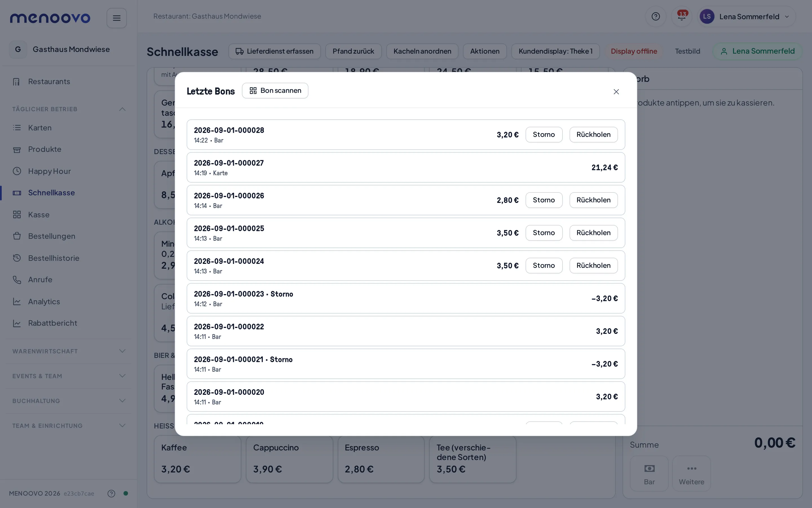Viewport: 812px width, 508px height.
Task: Rückholen receipt 2026-09-01-000028
Action: pyautogui.click(x=593, y=134)
